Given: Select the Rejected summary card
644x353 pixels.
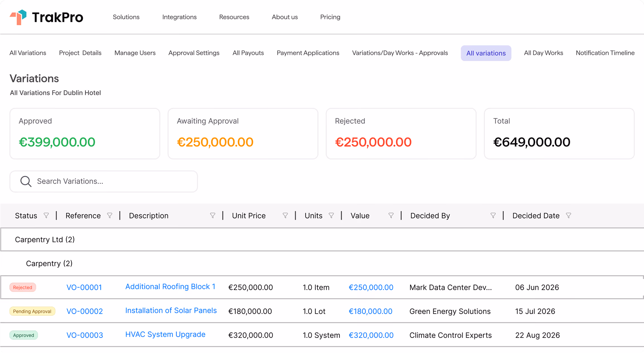Looking at the screenshot, I should [401, 134].
